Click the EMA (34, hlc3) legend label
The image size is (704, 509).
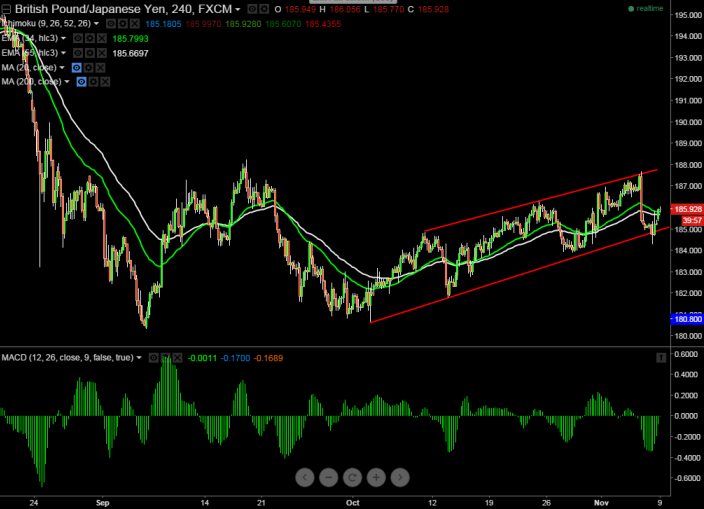click(30, 38)
